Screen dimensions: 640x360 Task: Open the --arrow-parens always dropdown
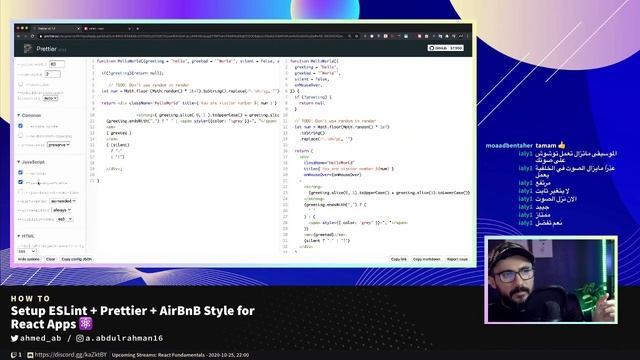[62, 210]
